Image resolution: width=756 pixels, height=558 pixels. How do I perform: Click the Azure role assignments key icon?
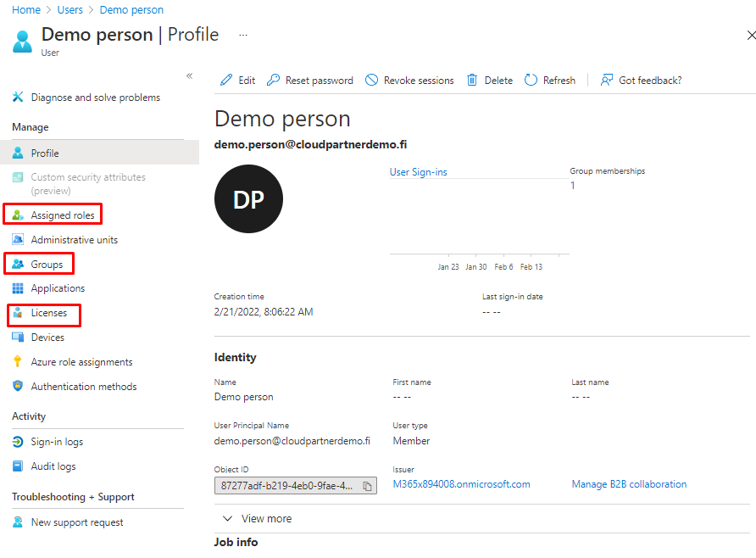[x=18, y=361]
